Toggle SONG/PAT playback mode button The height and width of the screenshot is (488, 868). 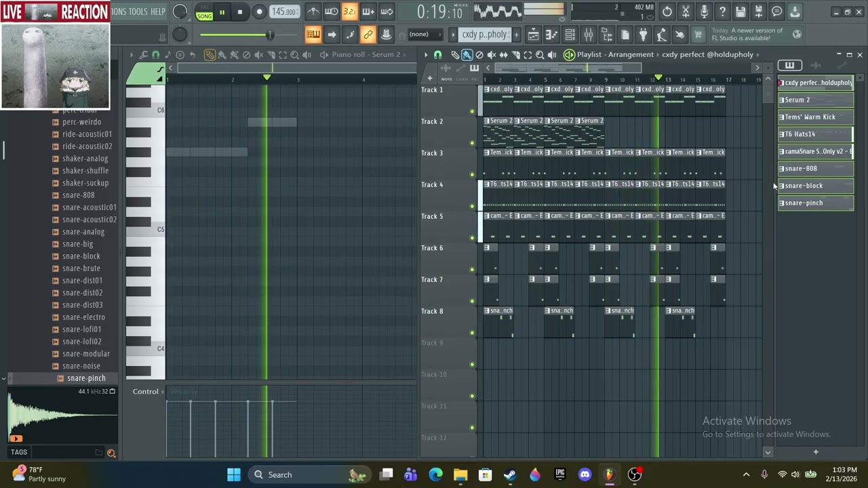[204, 12]
